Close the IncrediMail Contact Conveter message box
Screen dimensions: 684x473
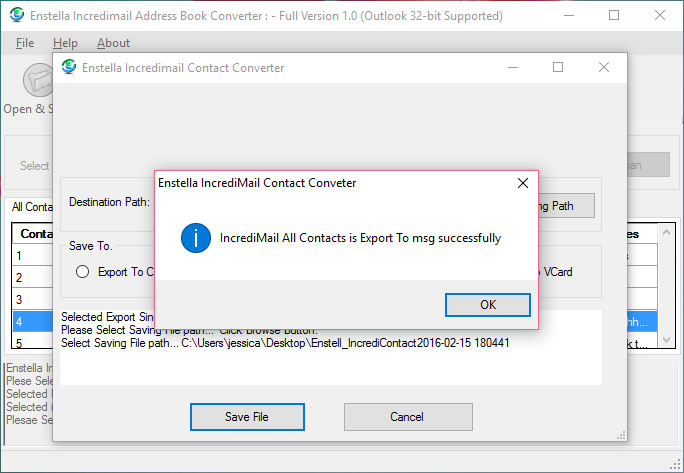tap(522, 184)
